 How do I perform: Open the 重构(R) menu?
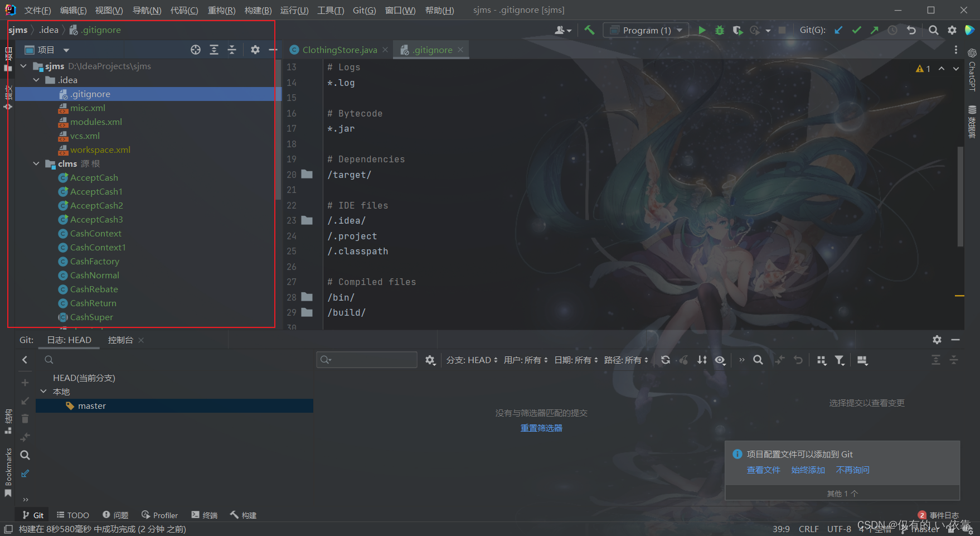pyautogui.click(x=221, y=10)
